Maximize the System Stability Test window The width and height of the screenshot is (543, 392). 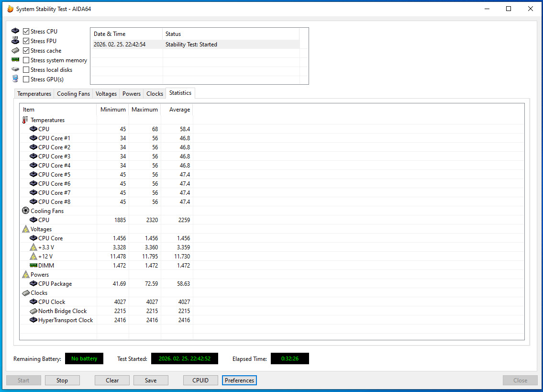click(509, 9)
